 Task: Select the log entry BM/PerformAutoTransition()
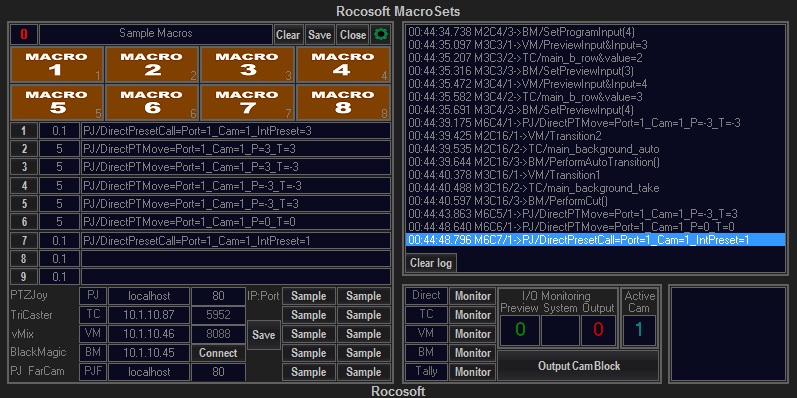coord(534,162)
